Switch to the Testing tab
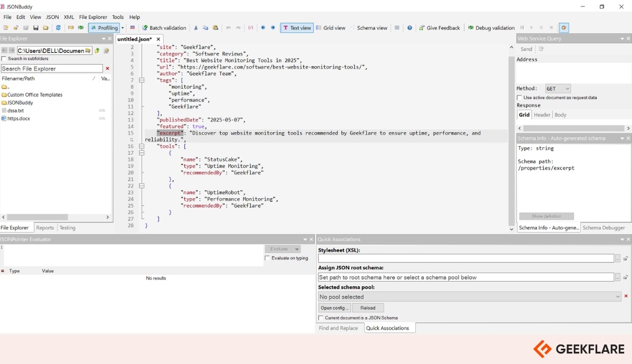Viewport: 632px width, 364px height. coord(67,228)
